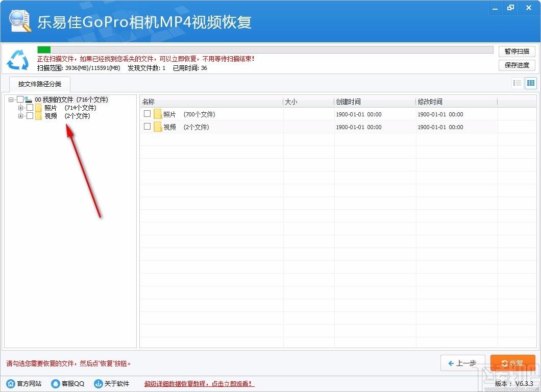Click the 视频 folder icon in file list
This screenshot has width=541, height=392.
coord(158,127)
